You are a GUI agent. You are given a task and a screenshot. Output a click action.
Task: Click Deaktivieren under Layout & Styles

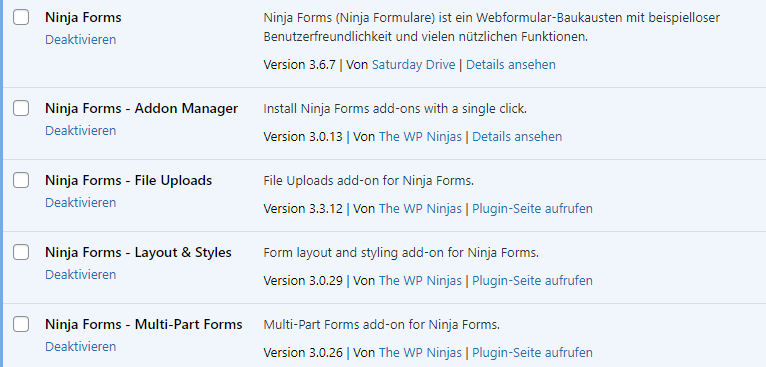81,274
